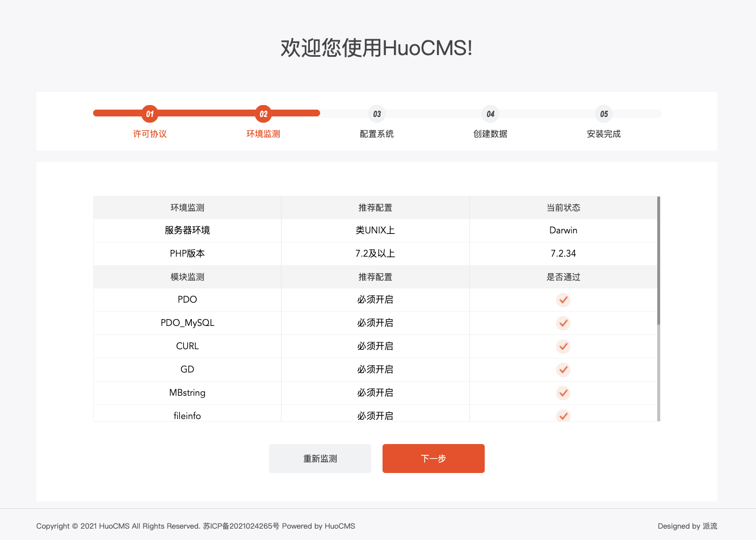This screenshot has height=540, width=756.
Task: Click the MBstring module name
Action: [187, 393]
